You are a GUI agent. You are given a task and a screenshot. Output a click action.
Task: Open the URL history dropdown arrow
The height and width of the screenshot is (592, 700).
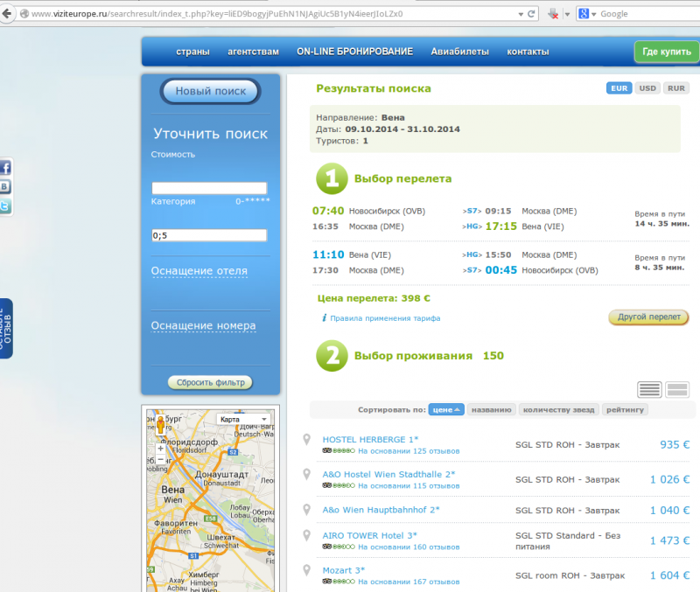521,14
